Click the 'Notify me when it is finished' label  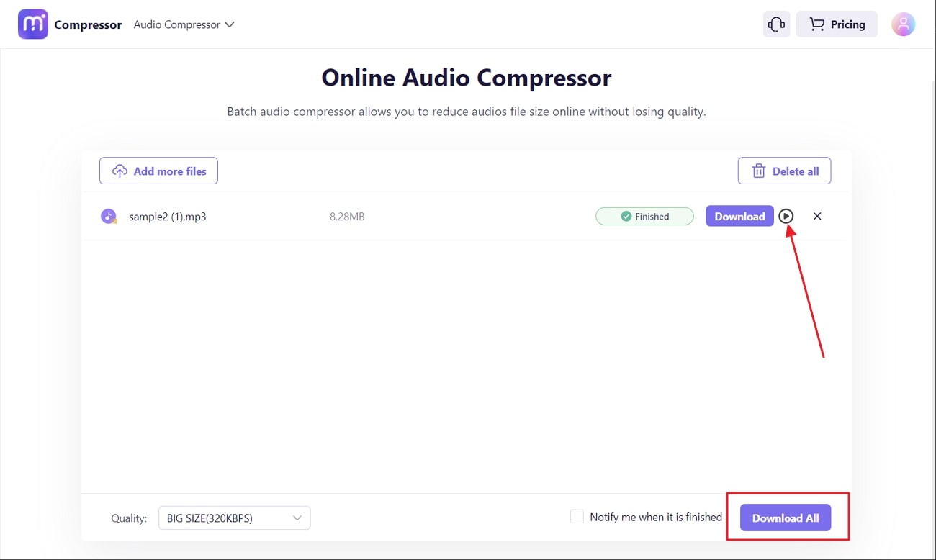pos(655,517)
